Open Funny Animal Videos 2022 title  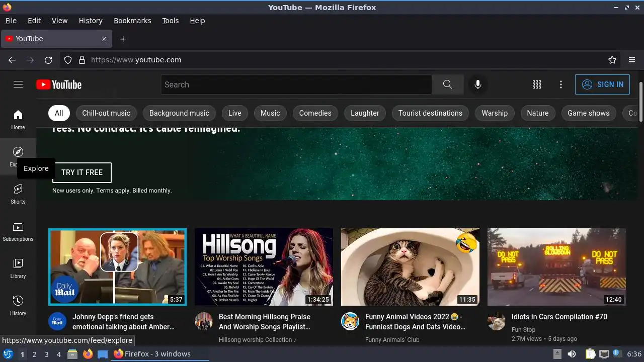(x=415, y=322)
